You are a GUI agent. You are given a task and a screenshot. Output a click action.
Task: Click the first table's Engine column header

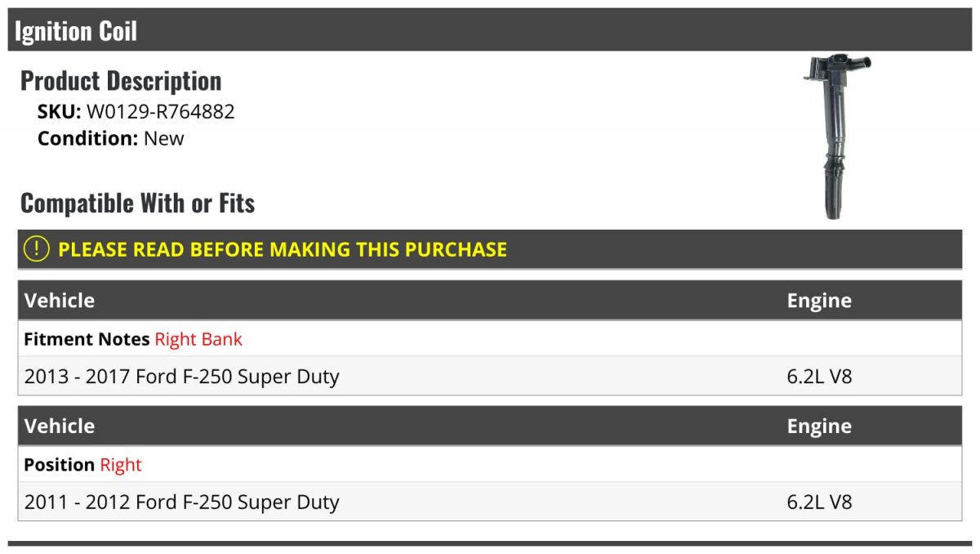click(x=819, y=300)
